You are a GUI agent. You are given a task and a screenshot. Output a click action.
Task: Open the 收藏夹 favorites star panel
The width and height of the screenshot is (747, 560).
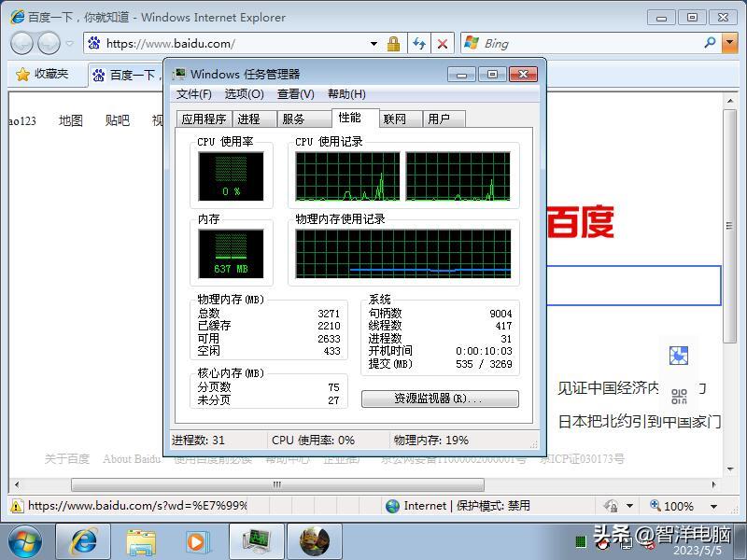[x=43, y=76]
